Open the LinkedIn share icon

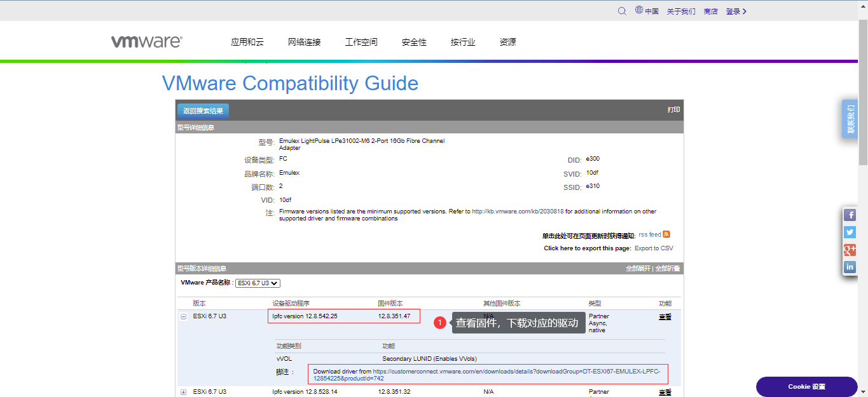tap(850, 267)
